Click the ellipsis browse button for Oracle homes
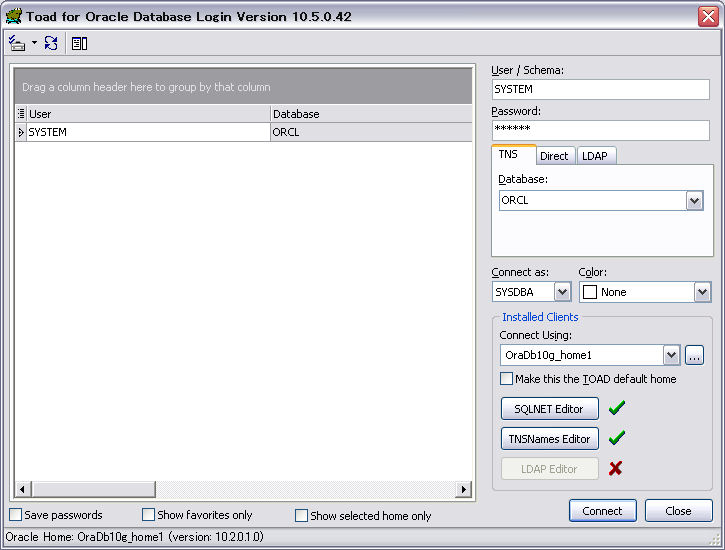 694,355
